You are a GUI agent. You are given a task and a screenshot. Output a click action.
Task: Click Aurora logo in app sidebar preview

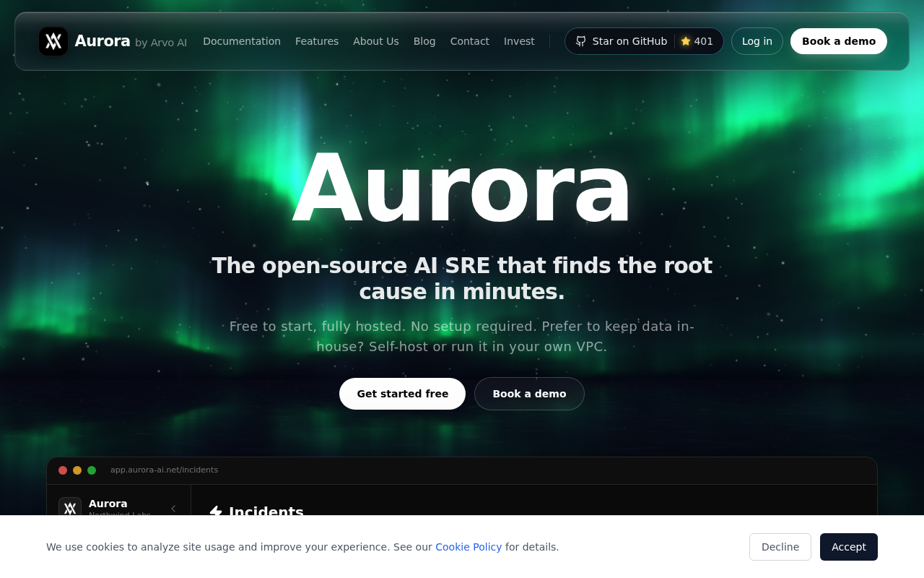coord(70,506)
